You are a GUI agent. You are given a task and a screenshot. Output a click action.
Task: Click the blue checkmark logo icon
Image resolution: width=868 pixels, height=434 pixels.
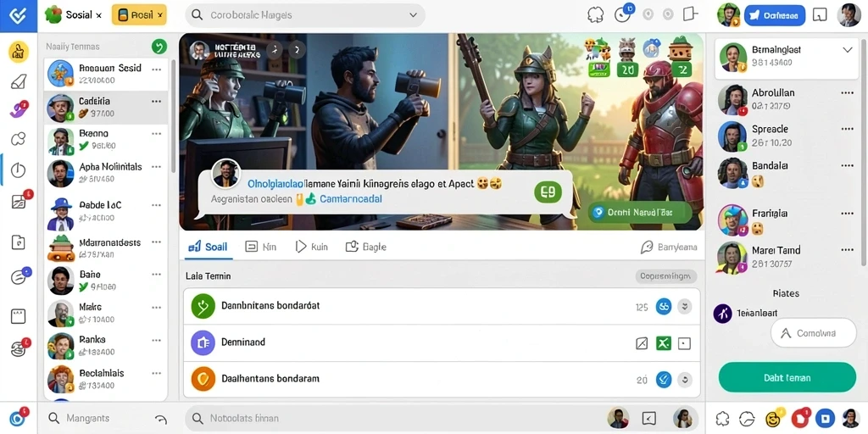19,15
